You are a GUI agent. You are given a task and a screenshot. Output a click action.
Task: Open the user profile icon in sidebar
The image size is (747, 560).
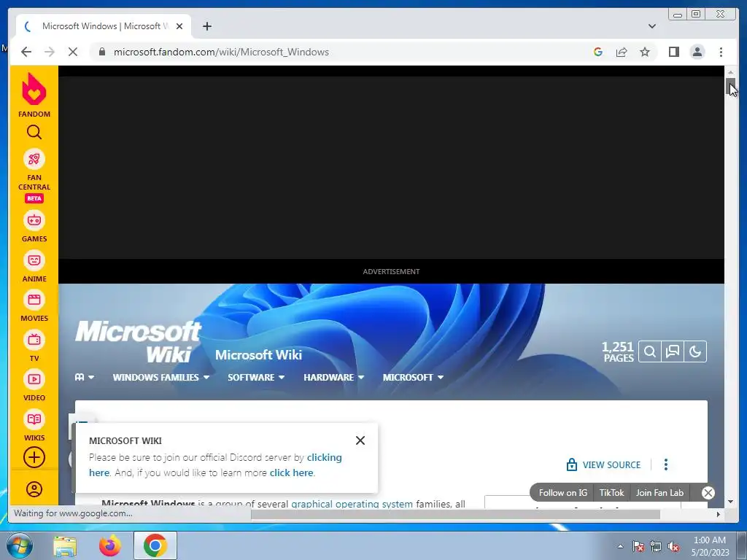click(x=34, y=489)
